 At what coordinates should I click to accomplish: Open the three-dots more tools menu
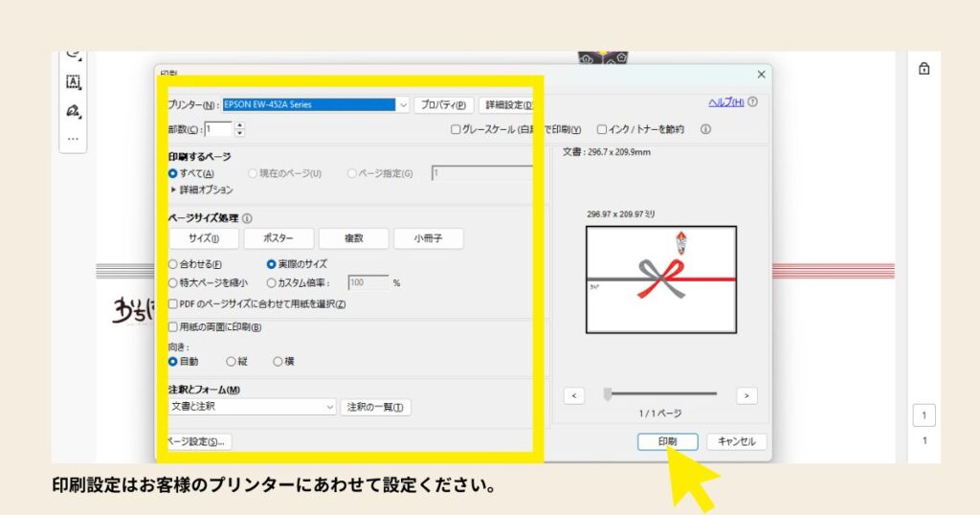[x=73, y=139]
